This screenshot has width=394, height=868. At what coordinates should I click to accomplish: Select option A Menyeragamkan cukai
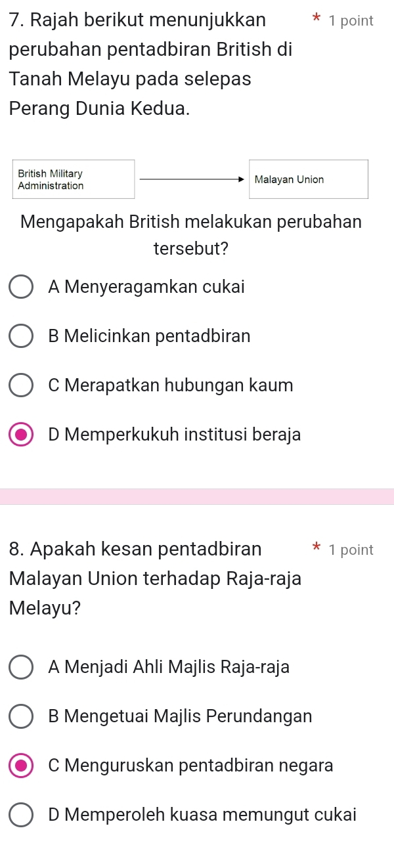22,287
